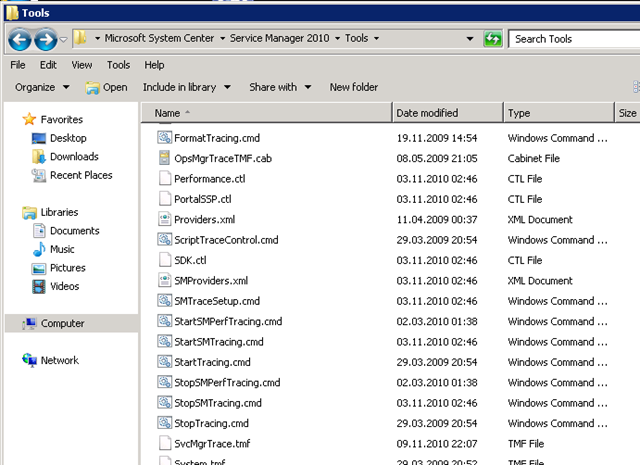Image resolution: width=640 pixels, height=465 pixels.
Task: Open the Downloads favorite folder
Action: point(73,157)
